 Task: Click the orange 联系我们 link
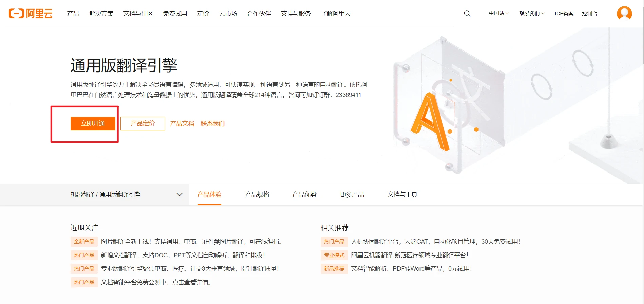click(x=213, y=124)
